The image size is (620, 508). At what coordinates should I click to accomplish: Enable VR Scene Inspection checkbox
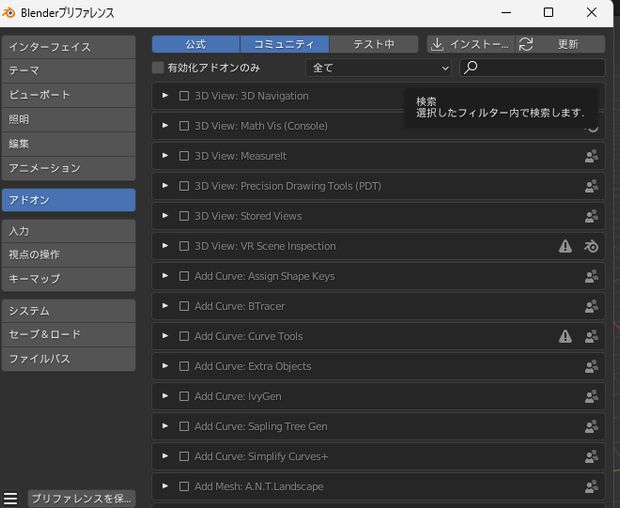184,246
